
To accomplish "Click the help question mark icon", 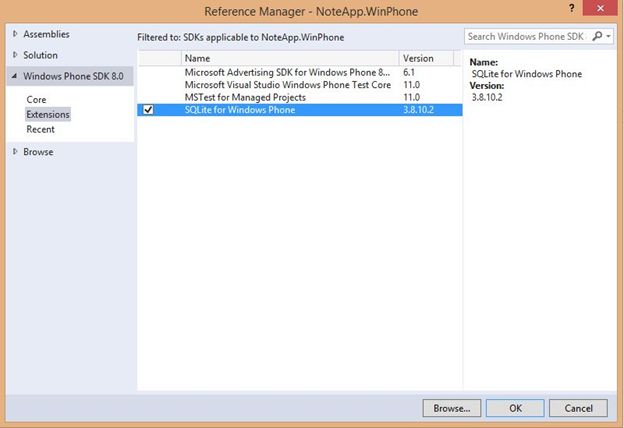I will (x=571, y=8).
